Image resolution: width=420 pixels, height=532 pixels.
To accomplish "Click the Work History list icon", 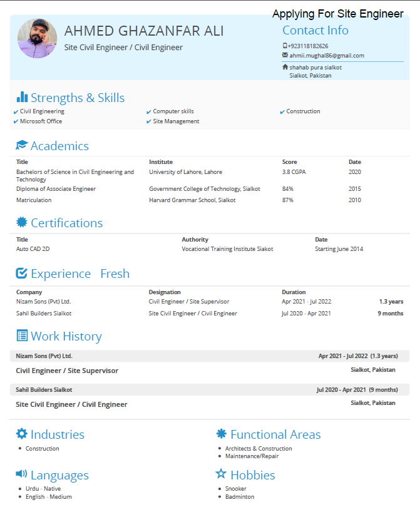I will coord(22,336).
